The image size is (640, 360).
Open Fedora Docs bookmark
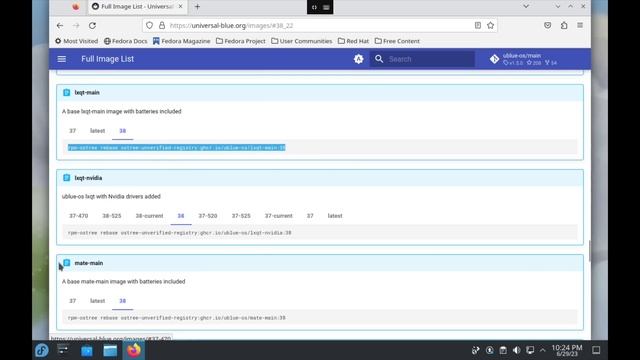pyautogui.click(x=126, y=41)
